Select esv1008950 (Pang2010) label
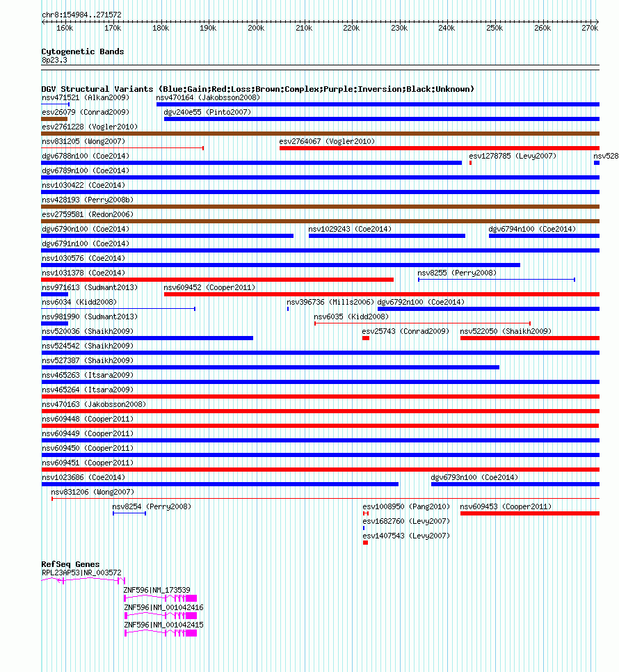This screenshot has width=619, height=672. click(x=406, y=506)
